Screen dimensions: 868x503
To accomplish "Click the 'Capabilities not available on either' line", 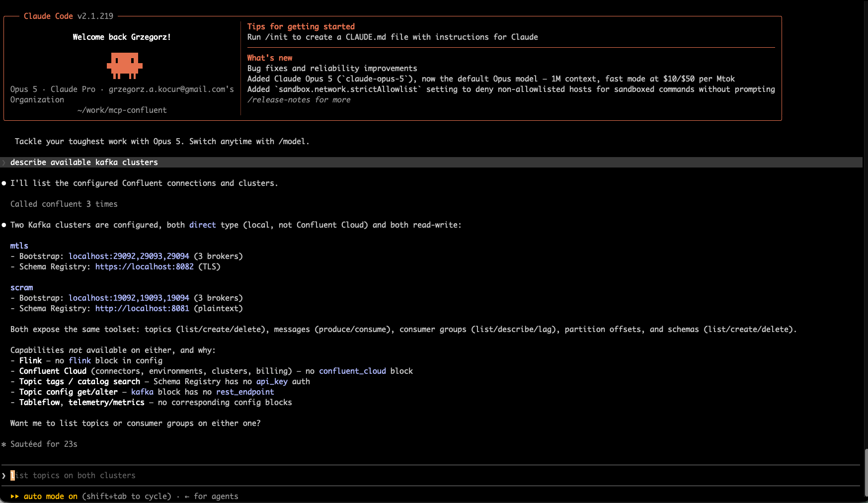I will pos(113,350).
